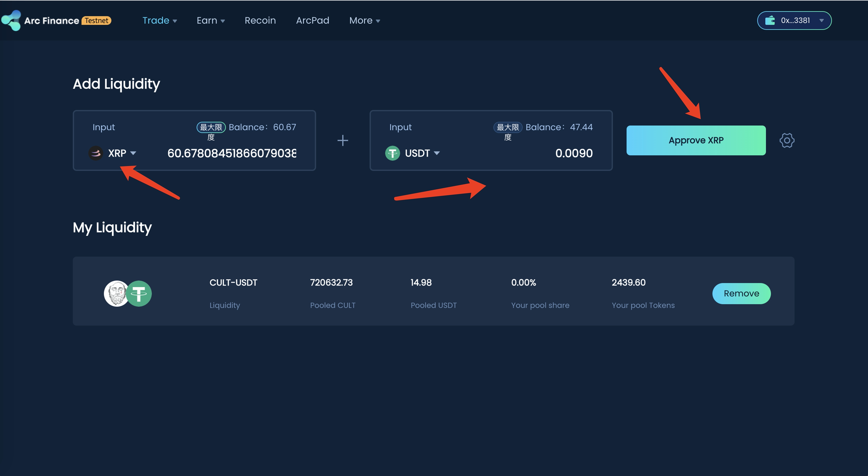
Task: Open the Earn menu
Action: [211, 21]
